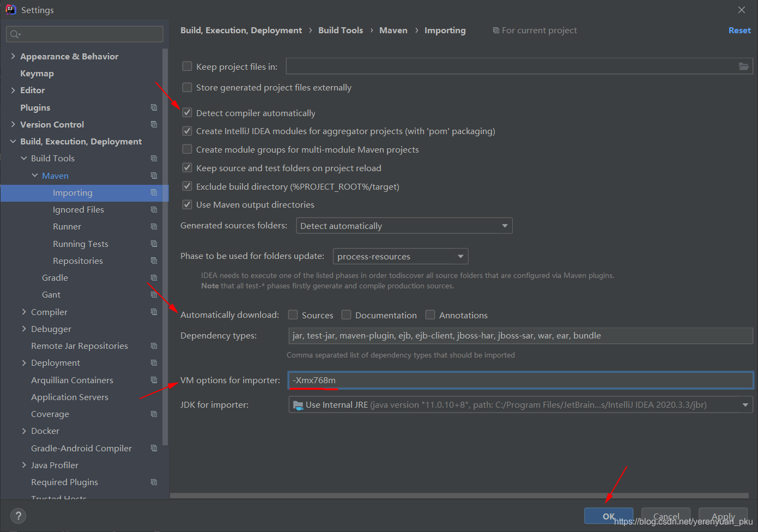Click the project-level icon beside Maven
Image resolution: width=758 pixels, height=532 pixels.
click(154, 176)
